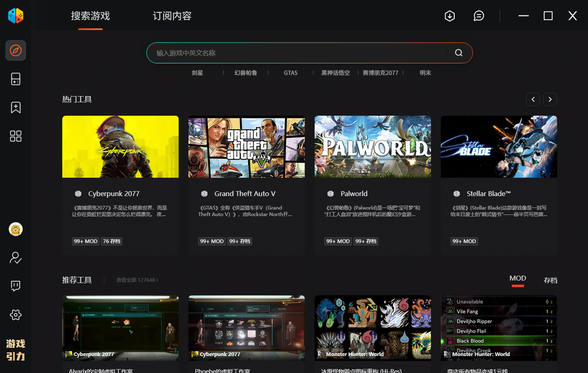
Task: Open the Grand Theft Auto V cover image
Action: [x=247, y=146]
